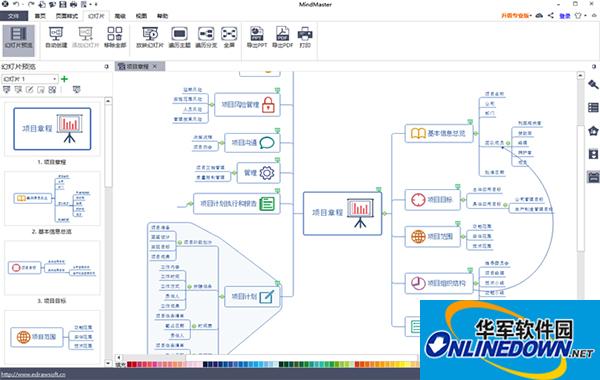Select slide thumbnail 3. 项目目标
This screenshot has height=380, width=600.
tap(52, 268)
